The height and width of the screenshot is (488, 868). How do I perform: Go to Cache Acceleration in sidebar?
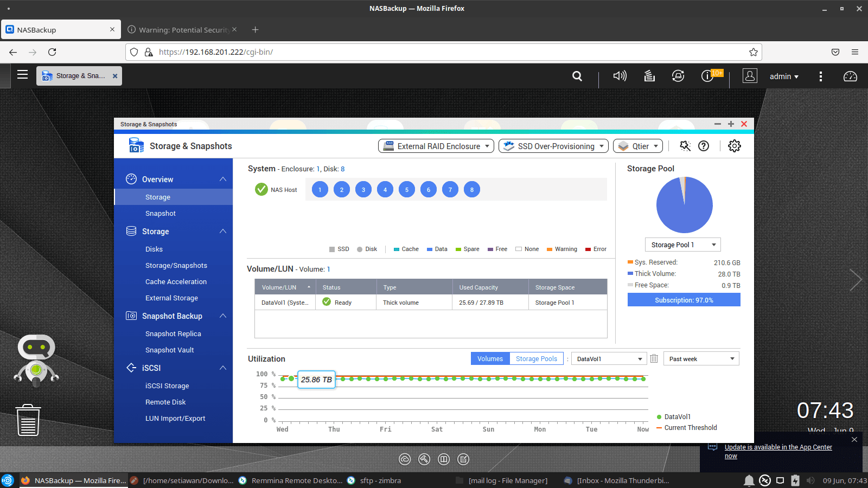pos(176,282)
